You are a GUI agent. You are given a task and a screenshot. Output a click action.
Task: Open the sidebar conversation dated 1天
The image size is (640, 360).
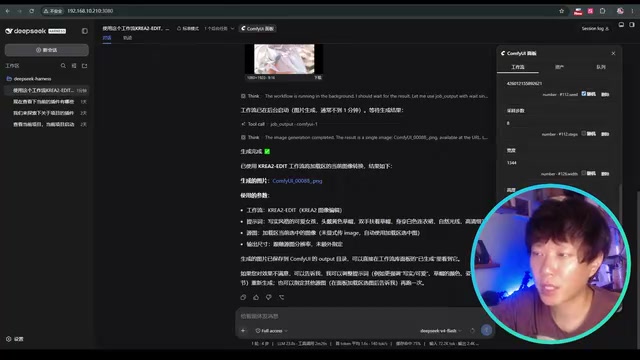coord(47,102)
